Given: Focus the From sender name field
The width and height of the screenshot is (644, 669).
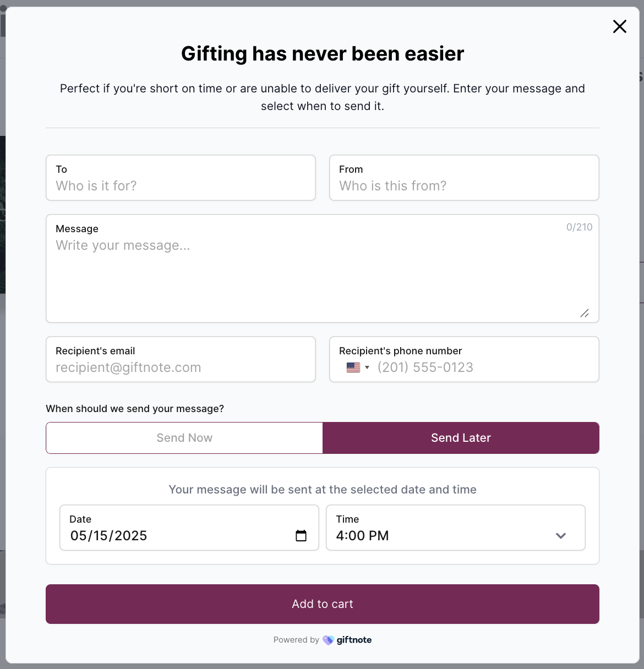Looking at the screenshot, I should (464, 178).
